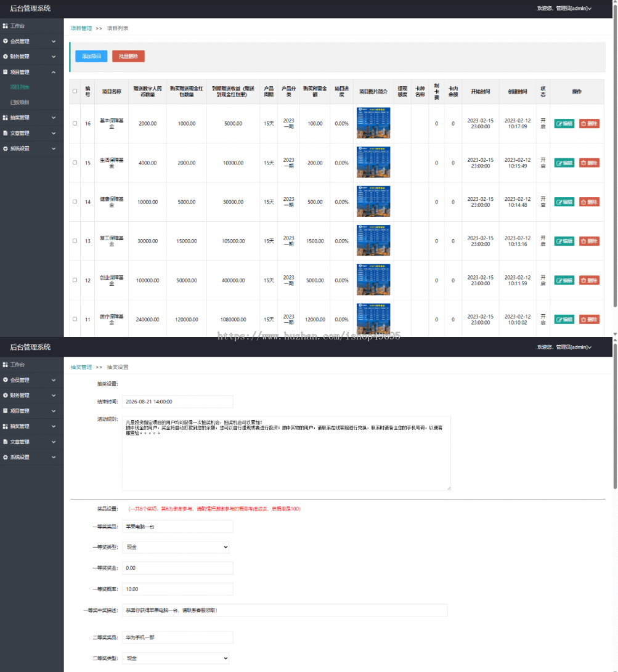618x672 pixels.
Task: Click the 文章管理 icon in the 抽奖设置 page sidebar
Action: [5, 442]
